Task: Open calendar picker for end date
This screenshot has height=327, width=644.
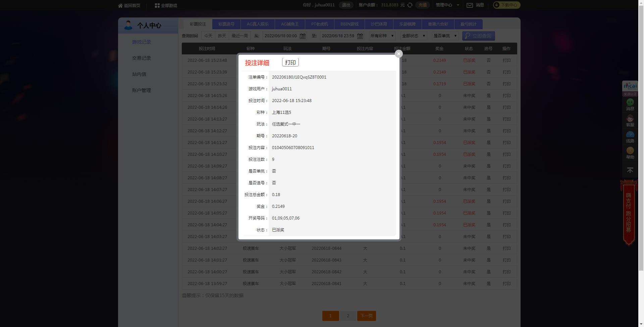Action: [x=360, y=36]
